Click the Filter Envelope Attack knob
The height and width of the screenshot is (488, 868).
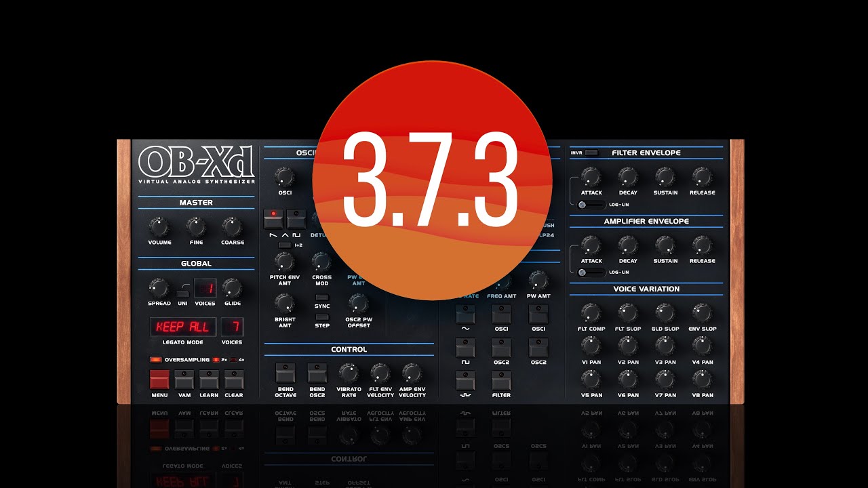pyautogui.click(x=591, y=177)
